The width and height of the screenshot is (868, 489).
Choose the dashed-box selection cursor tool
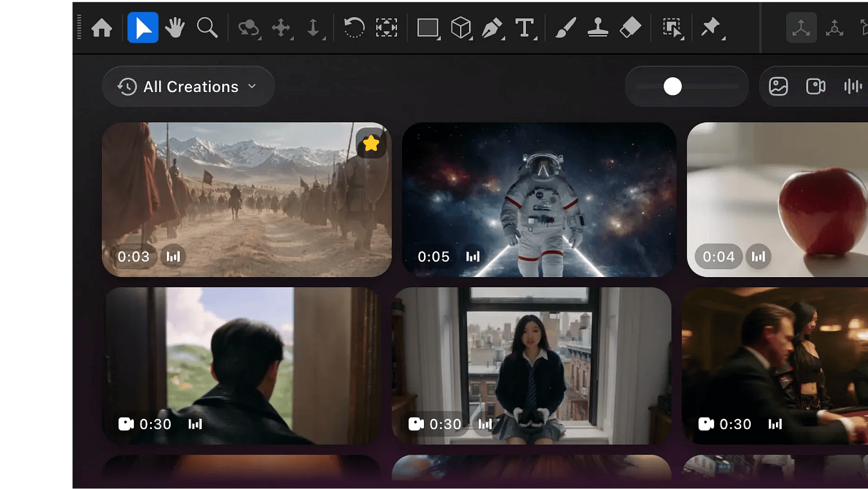pyautogui.click(x=672, y=28)
